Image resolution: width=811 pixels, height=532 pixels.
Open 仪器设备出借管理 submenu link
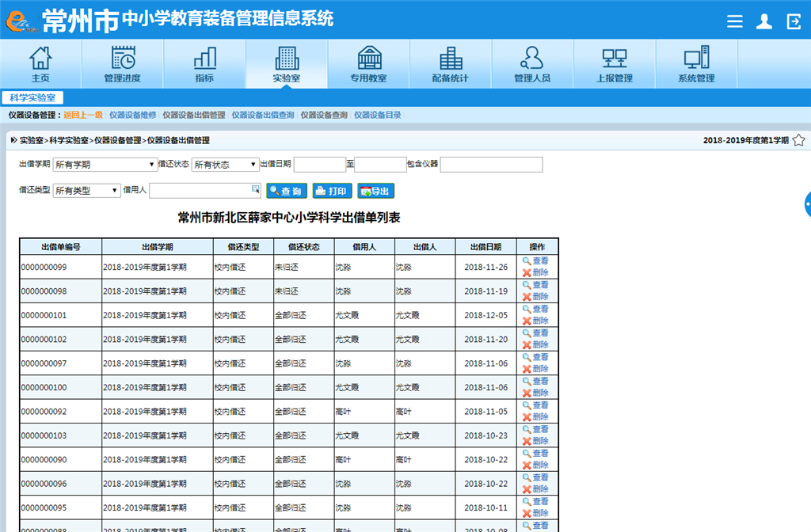(194, 115)
